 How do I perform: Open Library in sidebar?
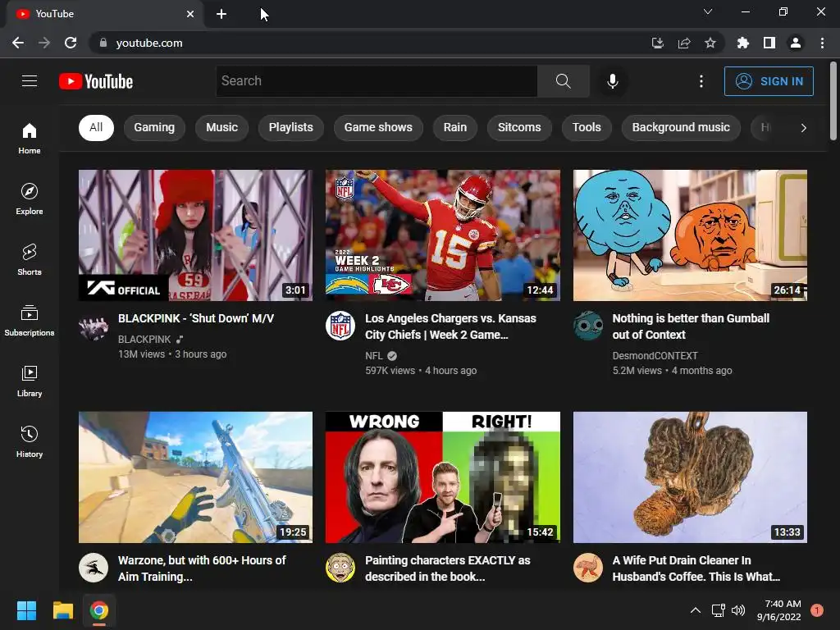point(30,381)
